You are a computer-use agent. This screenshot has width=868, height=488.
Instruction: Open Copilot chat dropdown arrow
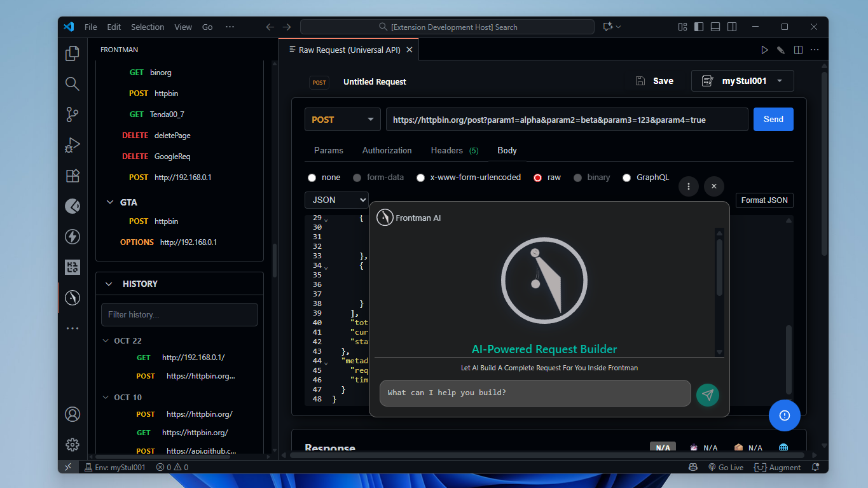pyautogui.click(x=618, y=27)
